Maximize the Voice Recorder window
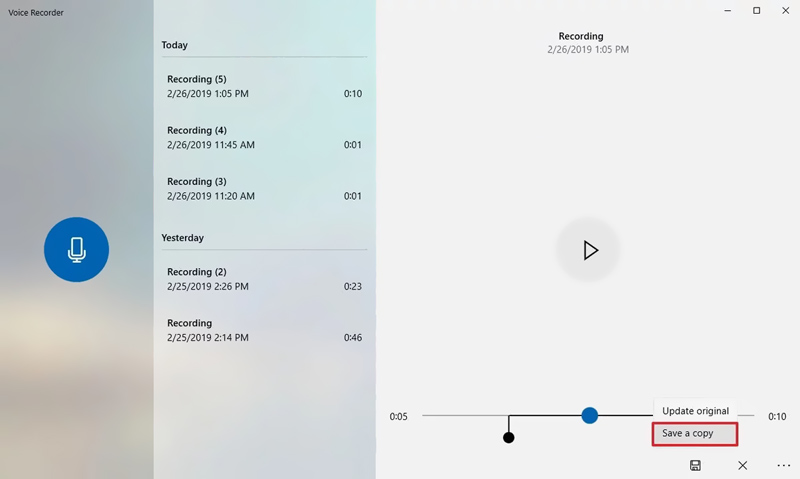800x479 pixels. coord(756,11)
